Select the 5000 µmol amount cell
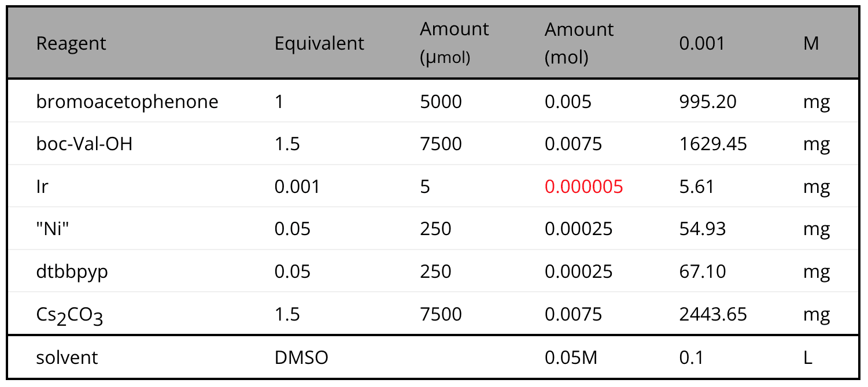The image size is (868, 387). pyautogui.click(x=441, y=102)
